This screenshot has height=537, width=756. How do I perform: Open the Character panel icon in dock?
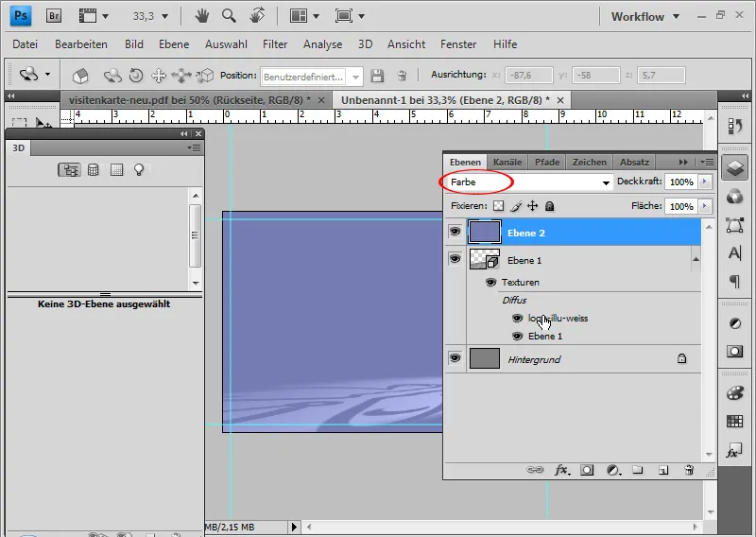pyautogui.click(x=735, y=252)
